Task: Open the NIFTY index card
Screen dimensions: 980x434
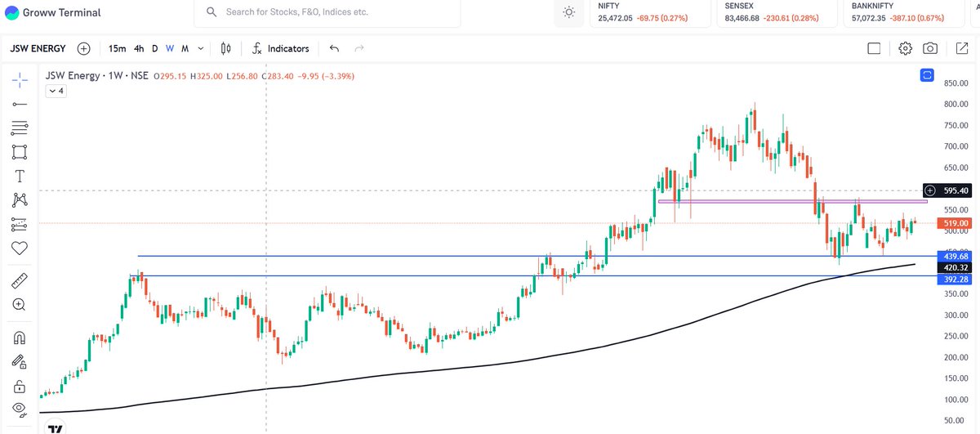Action: coord(649,12)
